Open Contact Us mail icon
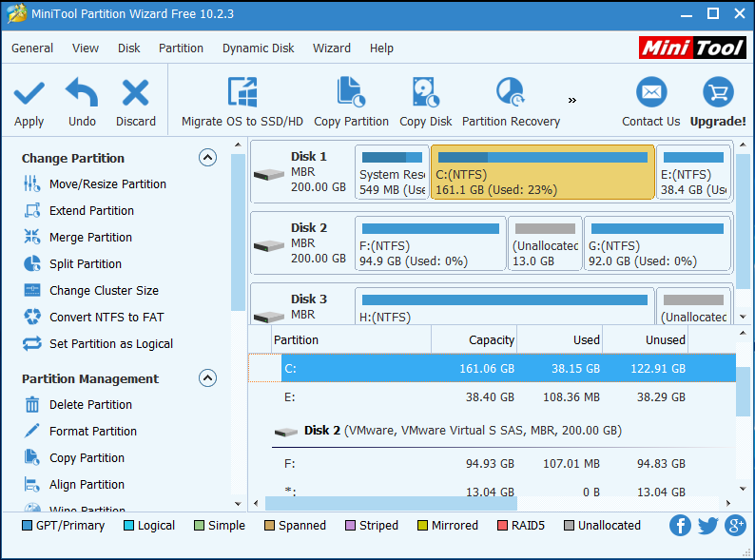Viewport: 755px width, 560px height. (x=651, y=92)
